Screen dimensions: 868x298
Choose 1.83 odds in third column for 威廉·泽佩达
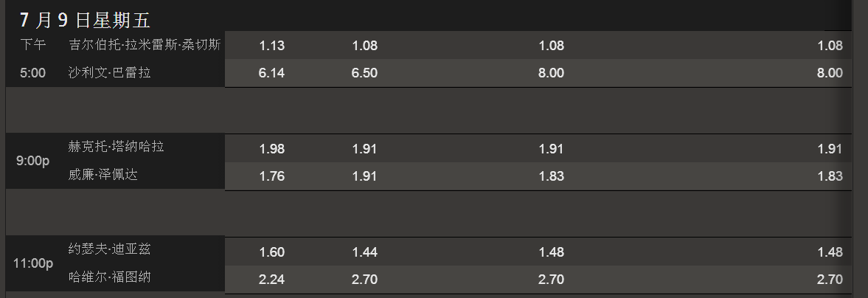point(552,176)
